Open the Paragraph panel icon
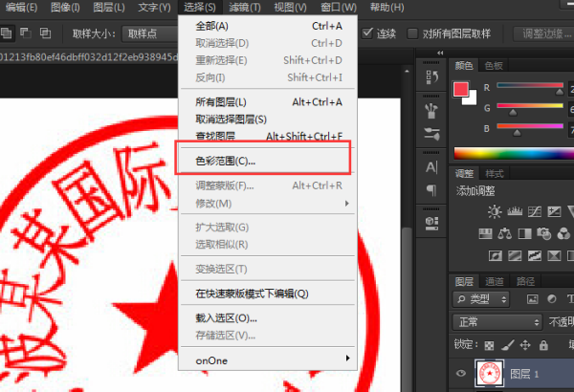The width and height of the screenshot is (574, 392). click(x=431, y=190)
